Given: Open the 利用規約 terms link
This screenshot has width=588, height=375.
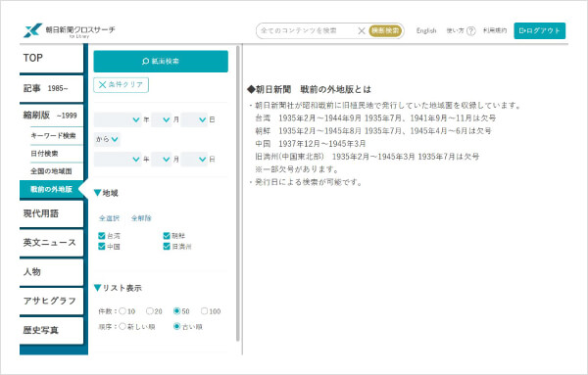Looking at the screenshot, I should [x=495, y=30].
